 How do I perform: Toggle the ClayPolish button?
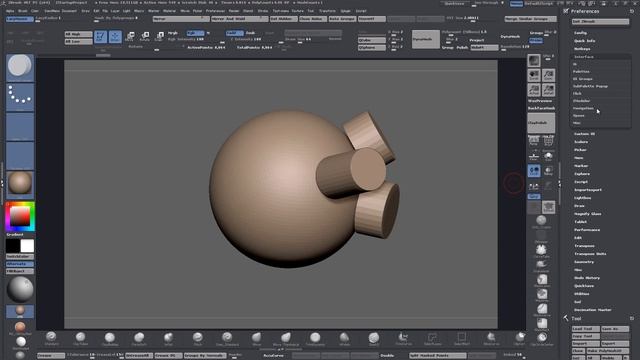click(541, 123)
